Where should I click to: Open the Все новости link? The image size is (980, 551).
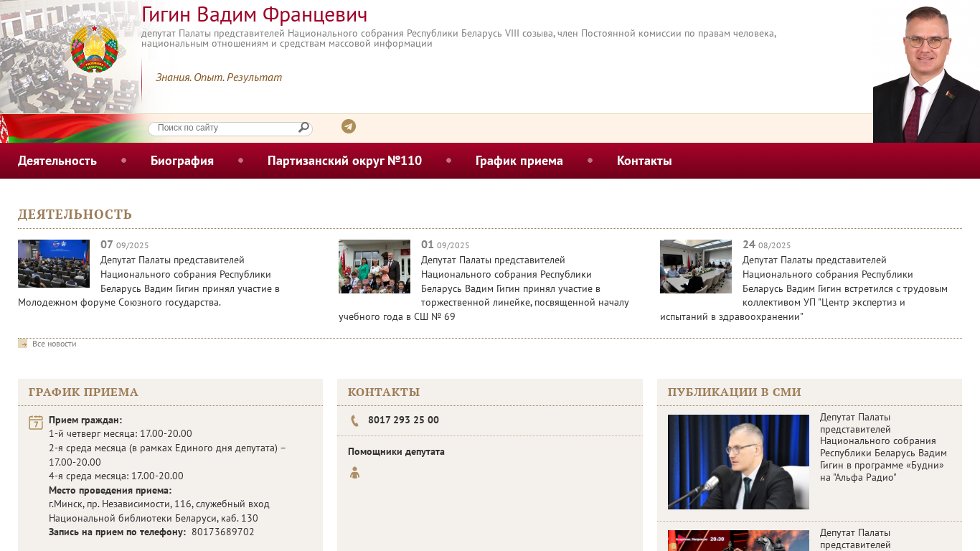coord(54,344)
